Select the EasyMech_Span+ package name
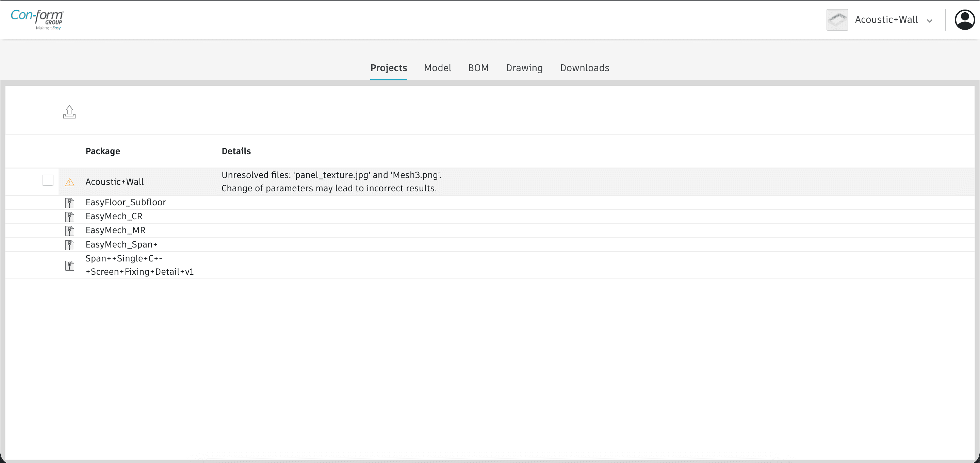The image size is (980, 463). click(121, 244)
